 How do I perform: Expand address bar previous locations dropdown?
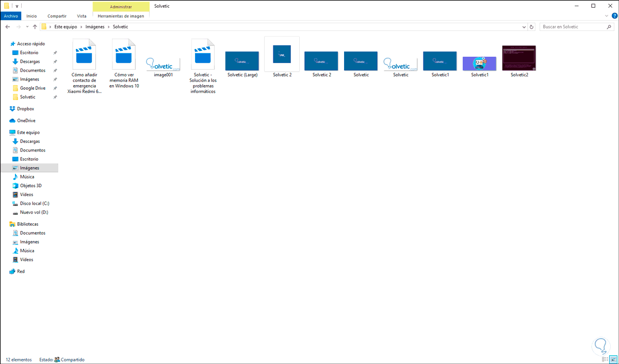coord(524,26)
